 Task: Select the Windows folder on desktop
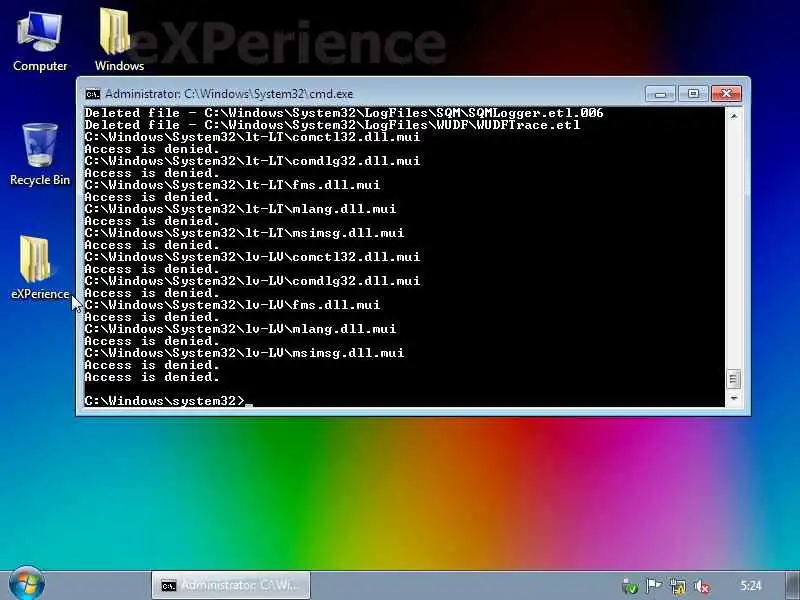pyautogui.click(x=119, y=41)
